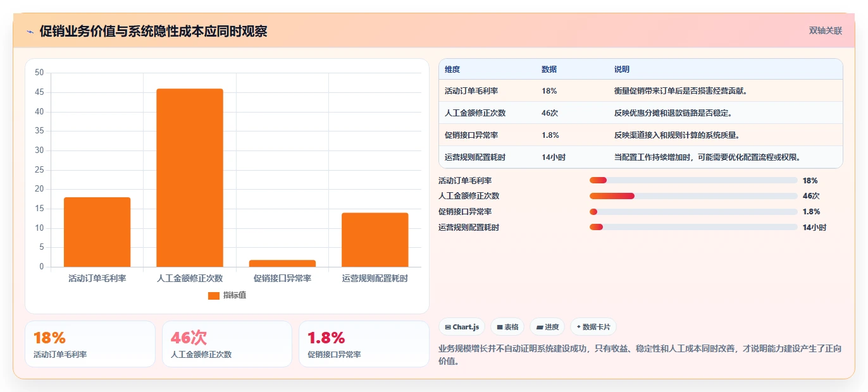Open the 1.8% 促销接口异常率 data card

[364, 344]
